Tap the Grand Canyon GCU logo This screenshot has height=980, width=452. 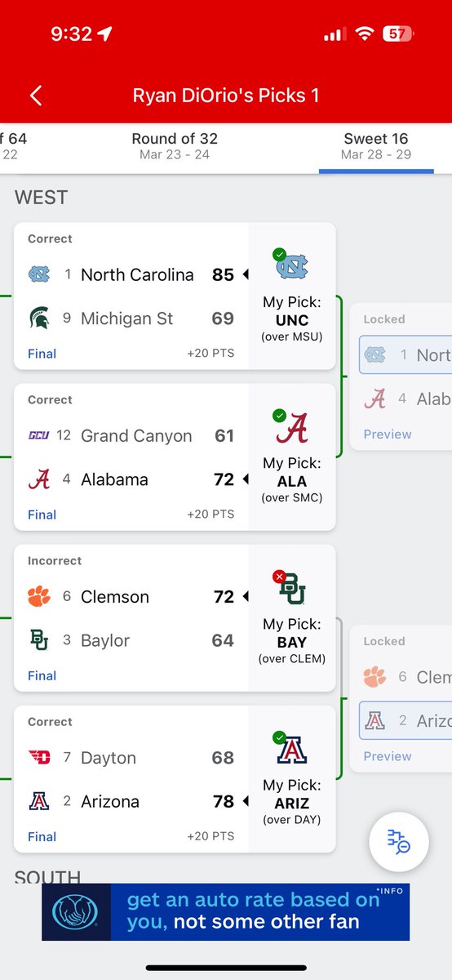38,436
